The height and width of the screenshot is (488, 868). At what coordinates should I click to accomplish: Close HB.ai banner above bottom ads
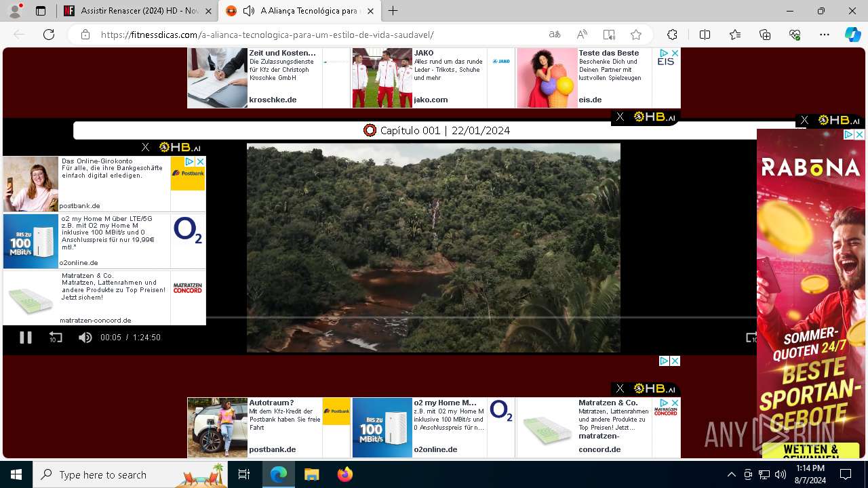[x=620, y=388]
